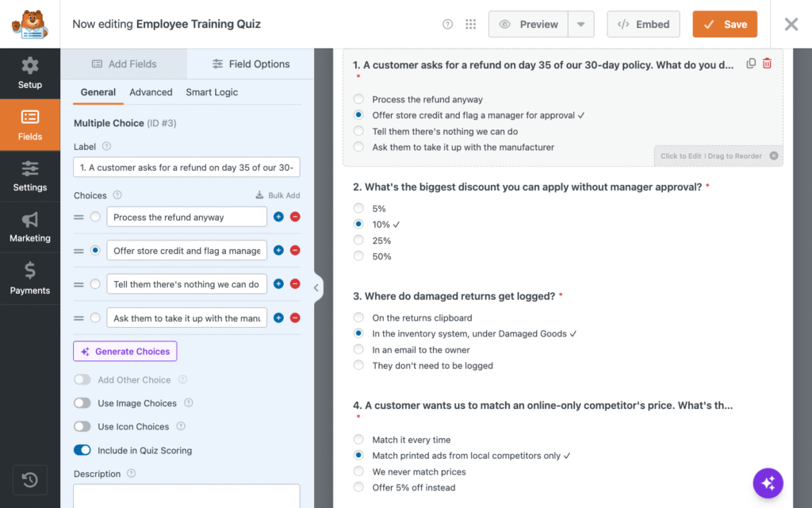812x508 pixels.
Task: Open the Marketing panel in the sidebar
Action: (x=30, y=227)
